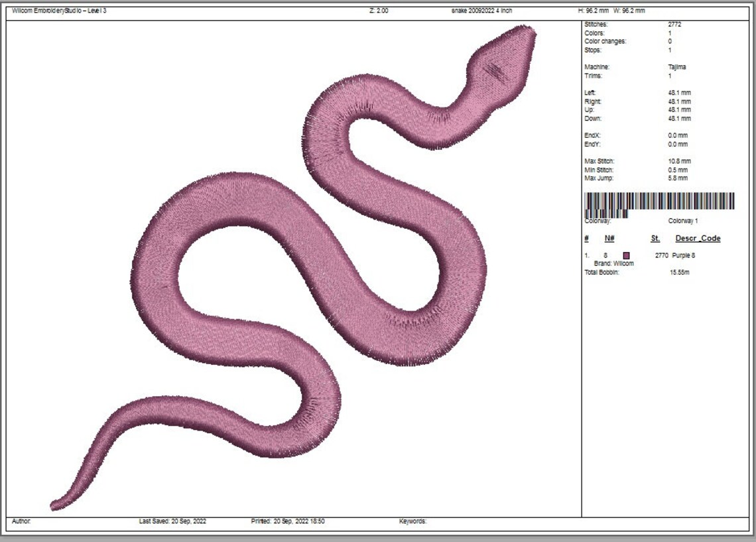Viewport: 756px width, 542px height.
Task: Click the Stops count in the summary
Action: 669,51
